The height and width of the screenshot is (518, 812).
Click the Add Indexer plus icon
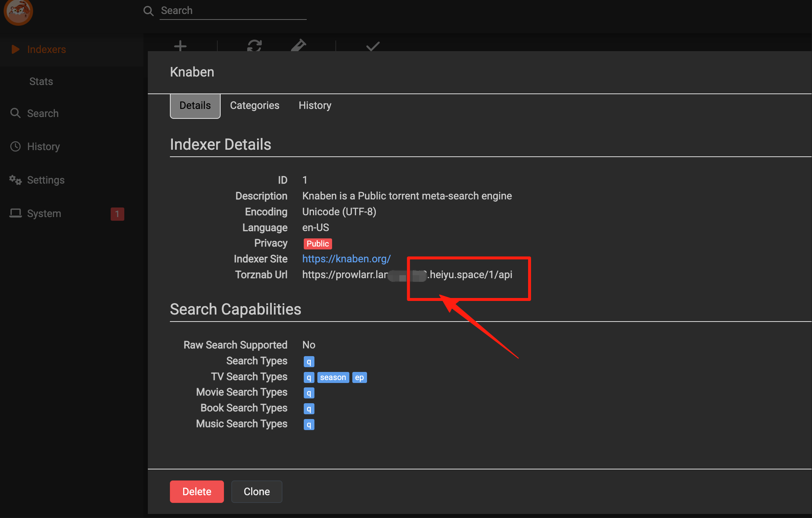click(180, 46)
